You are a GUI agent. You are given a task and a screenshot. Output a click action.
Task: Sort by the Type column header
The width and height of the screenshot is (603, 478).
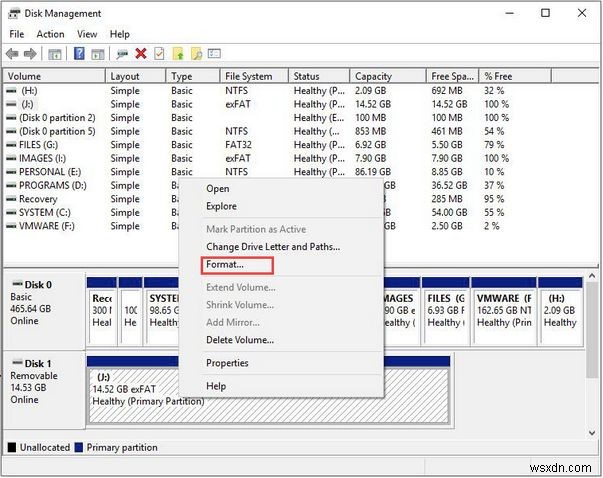coord(193,76)
